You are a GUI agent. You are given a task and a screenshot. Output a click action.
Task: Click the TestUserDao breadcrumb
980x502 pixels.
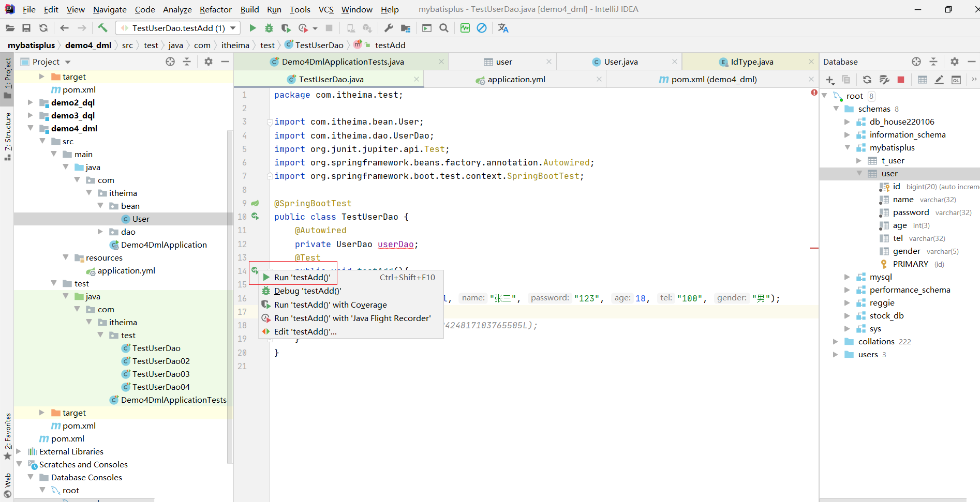tap(319, 45)
